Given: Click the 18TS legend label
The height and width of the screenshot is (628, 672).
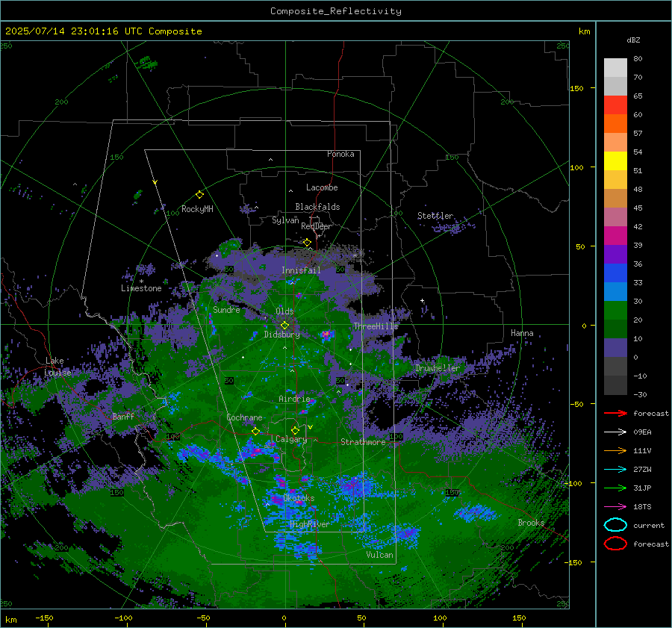Looking at the screenshot, I should [x=642, y=507].
